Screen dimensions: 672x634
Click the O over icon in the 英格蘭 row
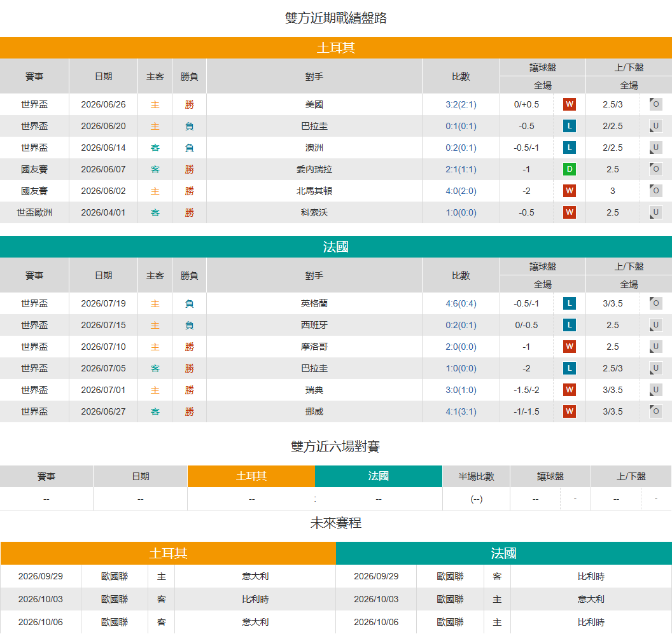[x=655, y=303]
